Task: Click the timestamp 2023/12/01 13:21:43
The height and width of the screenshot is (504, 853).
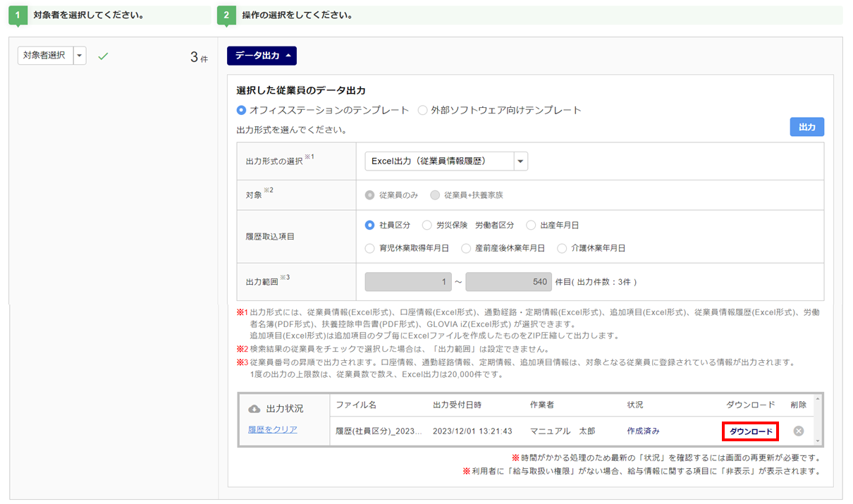Action: (472, 431)
